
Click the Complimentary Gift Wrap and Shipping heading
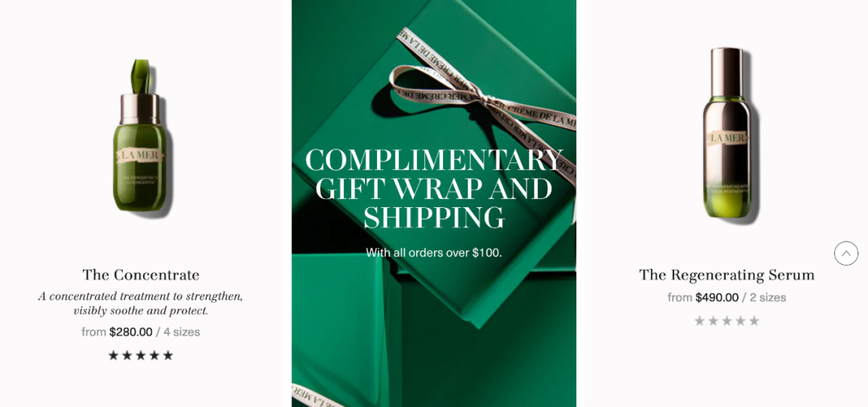coord(433,189)
